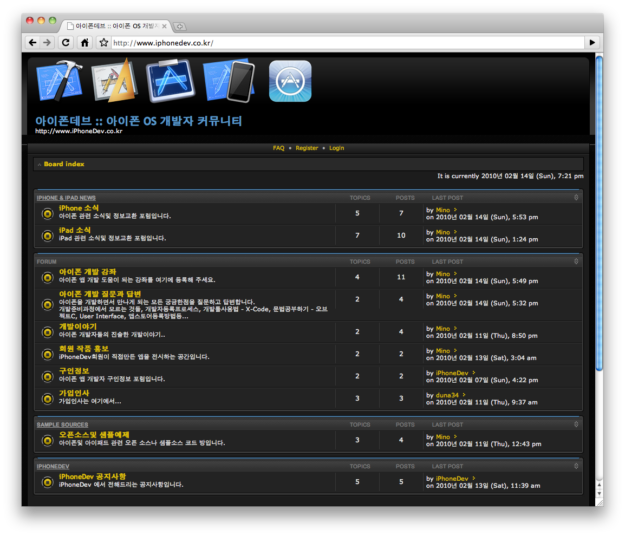Click the Login link

tap(336, 148)
